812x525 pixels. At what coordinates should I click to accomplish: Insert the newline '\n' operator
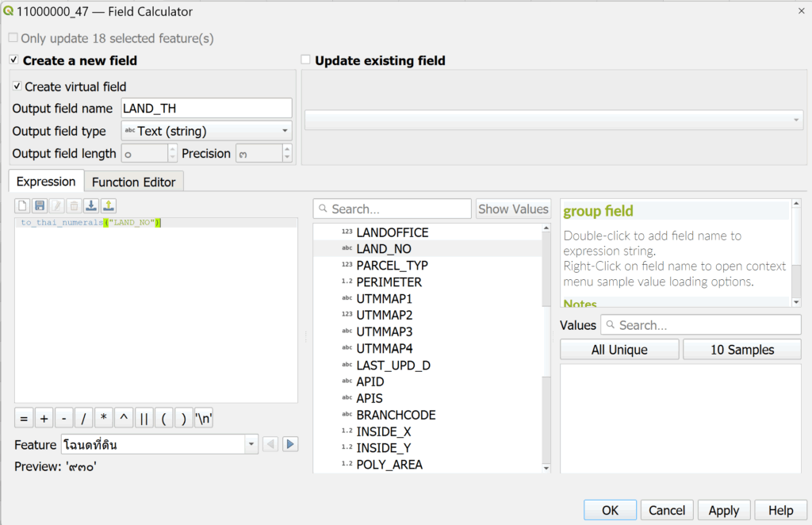(204, 418)
